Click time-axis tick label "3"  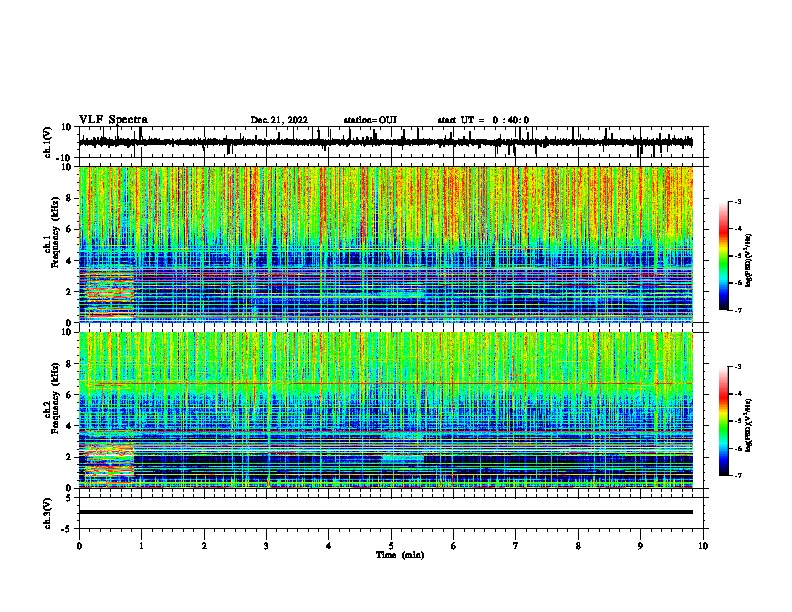click(x=266, y=546)
